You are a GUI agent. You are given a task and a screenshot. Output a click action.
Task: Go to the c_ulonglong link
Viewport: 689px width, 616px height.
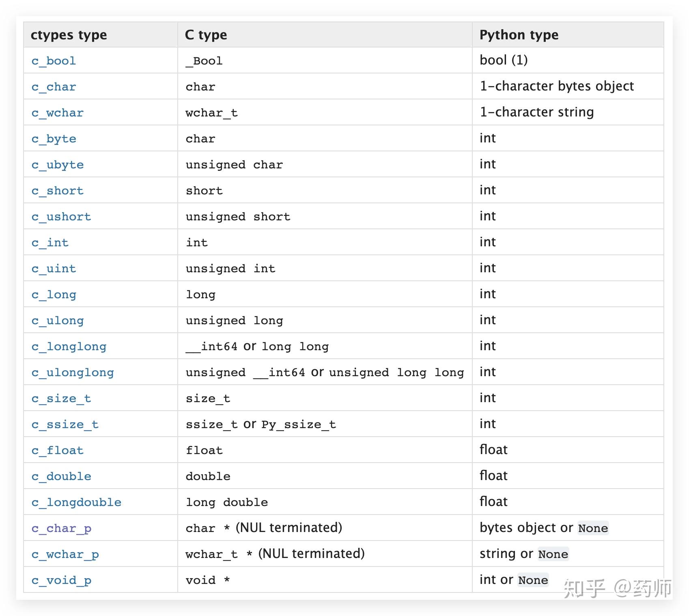pyautogui.click(x=72, y=373)
